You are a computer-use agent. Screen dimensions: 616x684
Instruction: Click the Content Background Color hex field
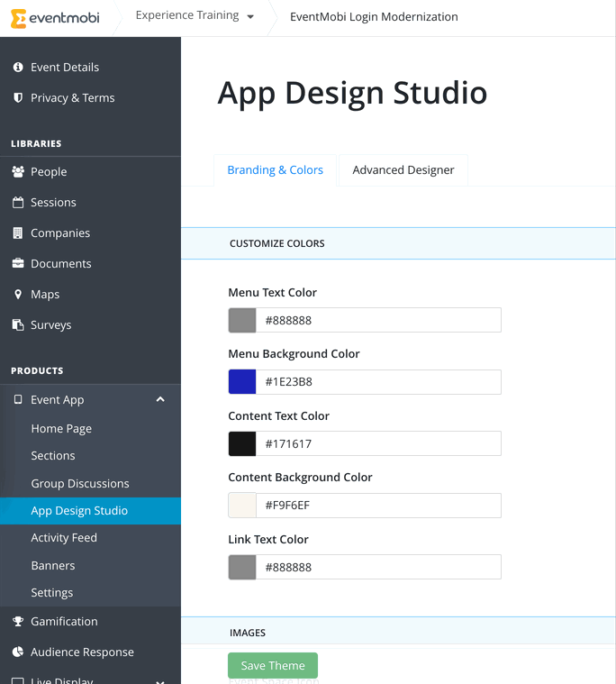(x=378, y=506)
